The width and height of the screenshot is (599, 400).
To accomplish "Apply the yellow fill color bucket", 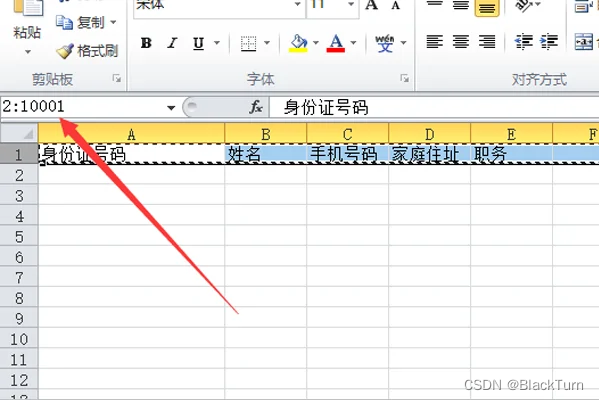I will (x=298, y=43).
